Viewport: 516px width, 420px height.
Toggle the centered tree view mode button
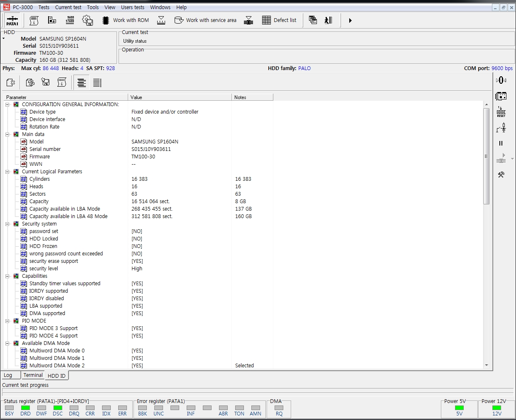pyautogui.click(x=82, y=83)
